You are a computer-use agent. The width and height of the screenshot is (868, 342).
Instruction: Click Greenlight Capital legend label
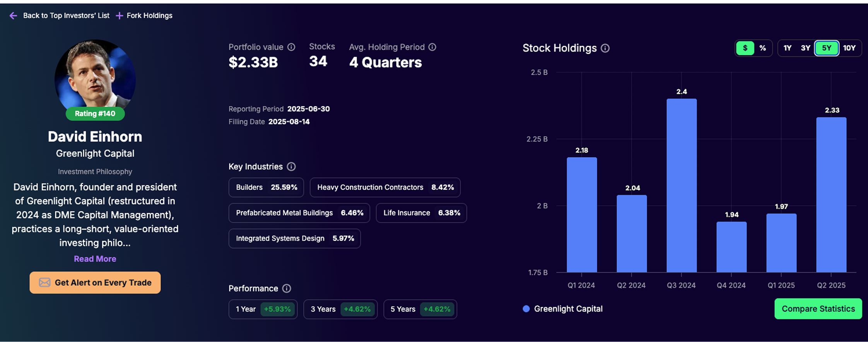[x=568, y=309]
